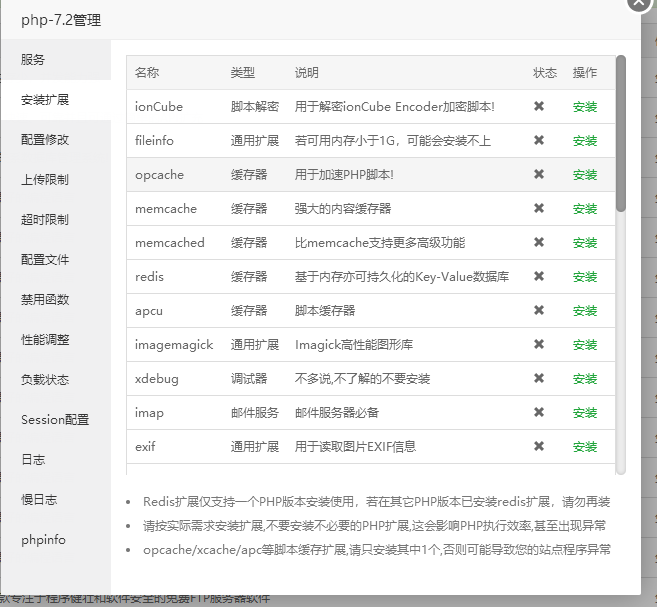Click description 强大的内容缓存器
Image resolution: width=657 pixels, height=607 pixels.
click(x=343, y=209)
